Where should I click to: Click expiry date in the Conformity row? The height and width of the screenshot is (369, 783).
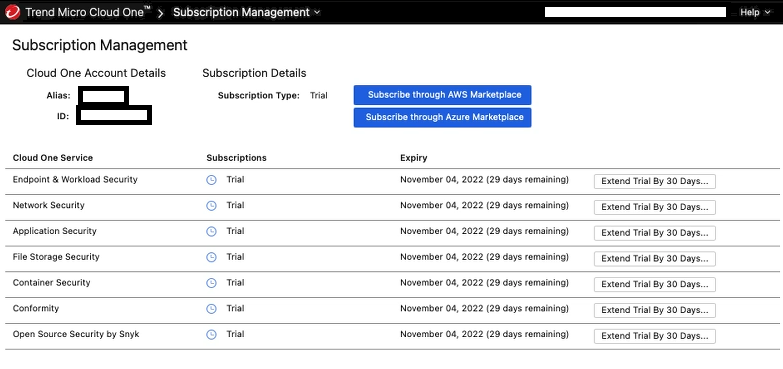tap(484, 309)
